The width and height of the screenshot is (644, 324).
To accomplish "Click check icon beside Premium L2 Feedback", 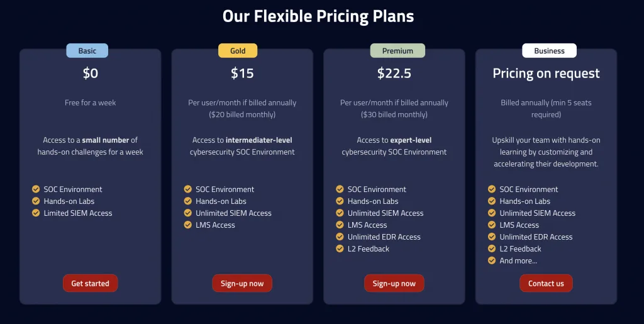I will click(340, 249).
